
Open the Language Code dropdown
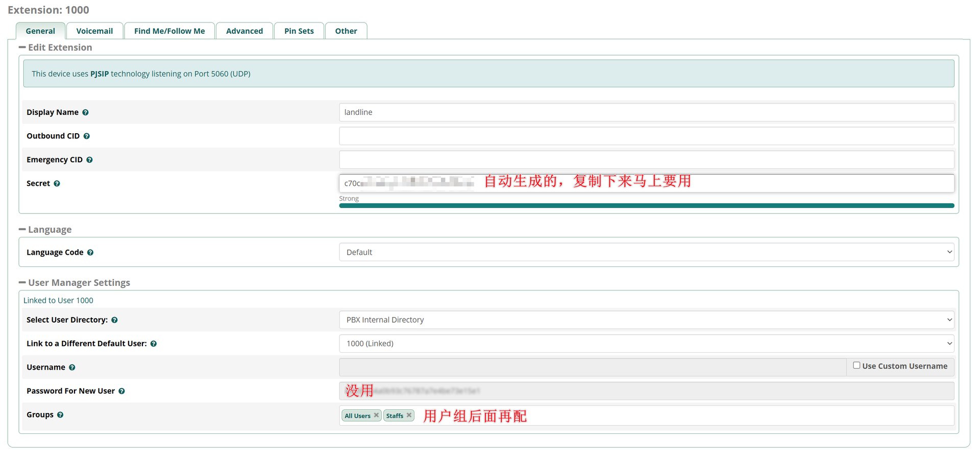pyautogui.click(x=646, y=252)
